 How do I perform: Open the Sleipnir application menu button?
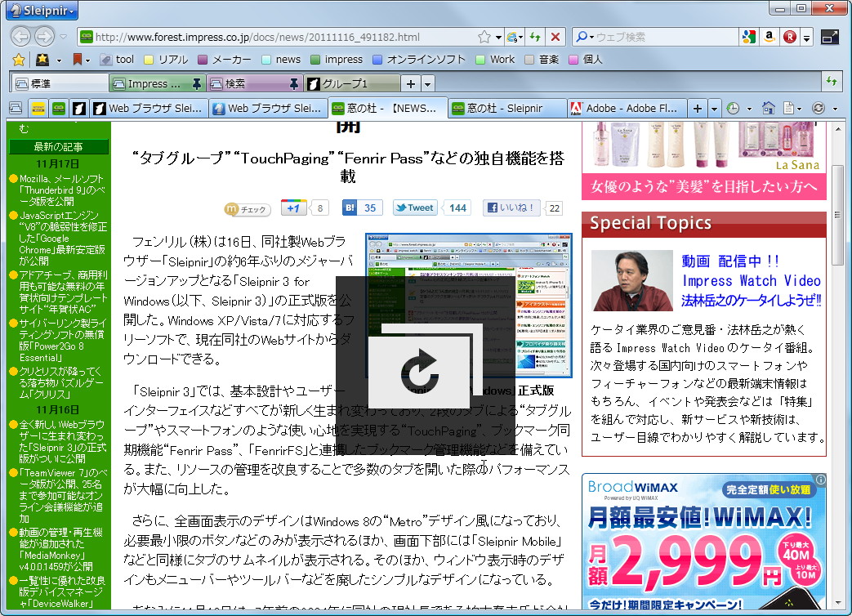point(33,9)
